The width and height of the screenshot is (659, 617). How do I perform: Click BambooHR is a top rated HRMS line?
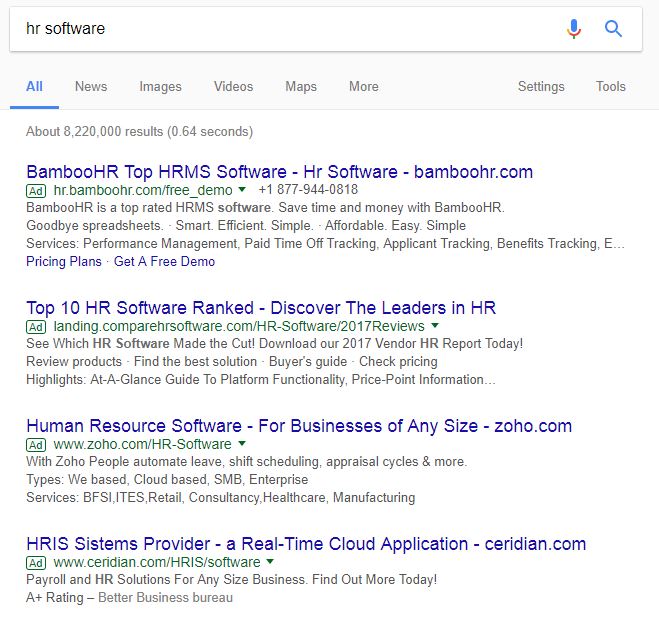(x=265, y=208)
